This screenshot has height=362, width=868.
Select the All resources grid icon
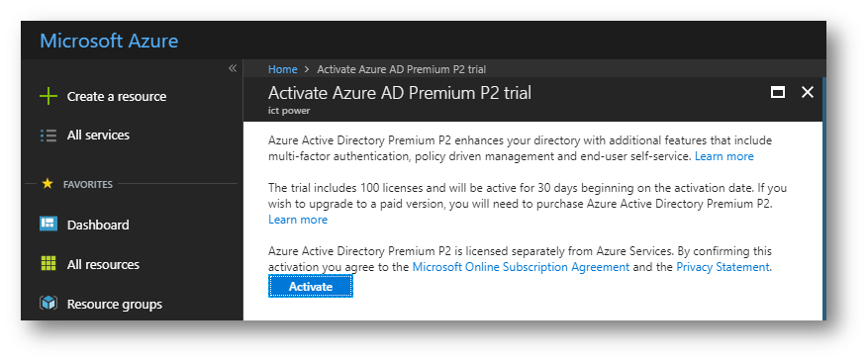[x=48, y=264]
